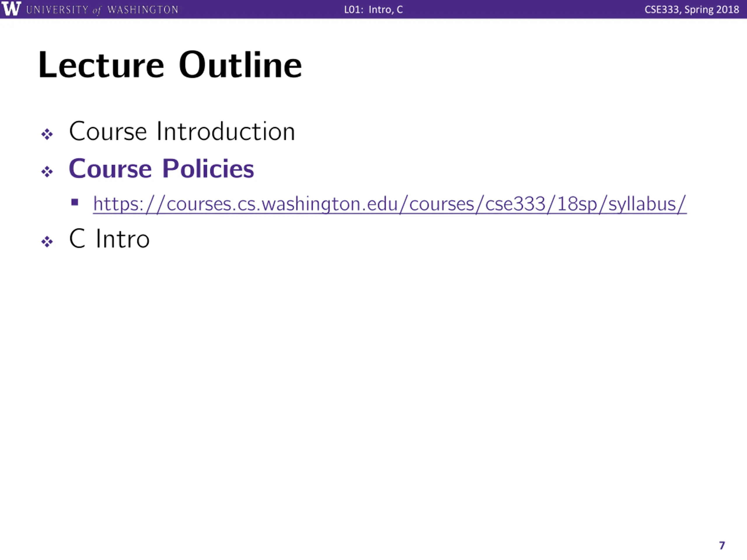Click the word Outline in the title

pyautogui.click(x=240, y=65)
